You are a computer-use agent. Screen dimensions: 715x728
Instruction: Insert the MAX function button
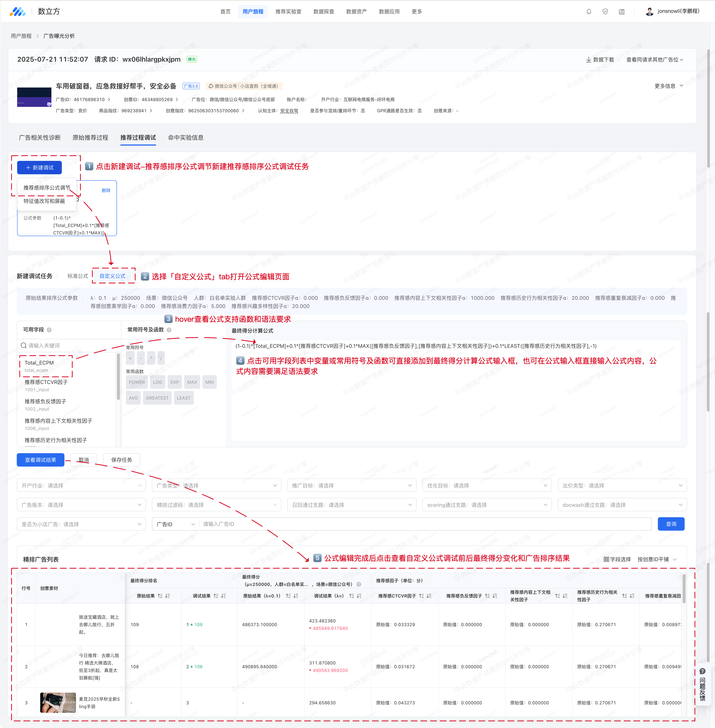click(x=192, y=382)
